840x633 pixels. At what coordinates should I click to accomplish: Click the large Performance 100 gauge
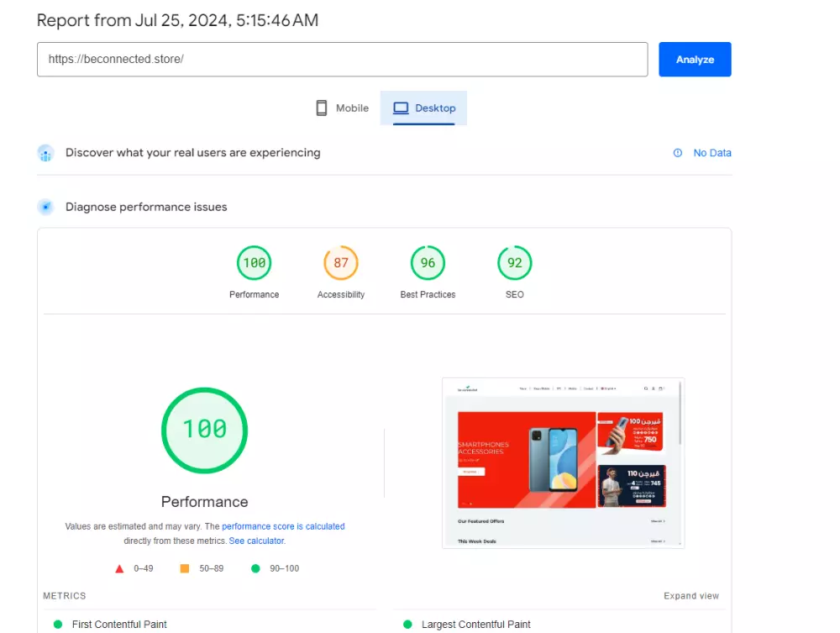pos(204,430)
